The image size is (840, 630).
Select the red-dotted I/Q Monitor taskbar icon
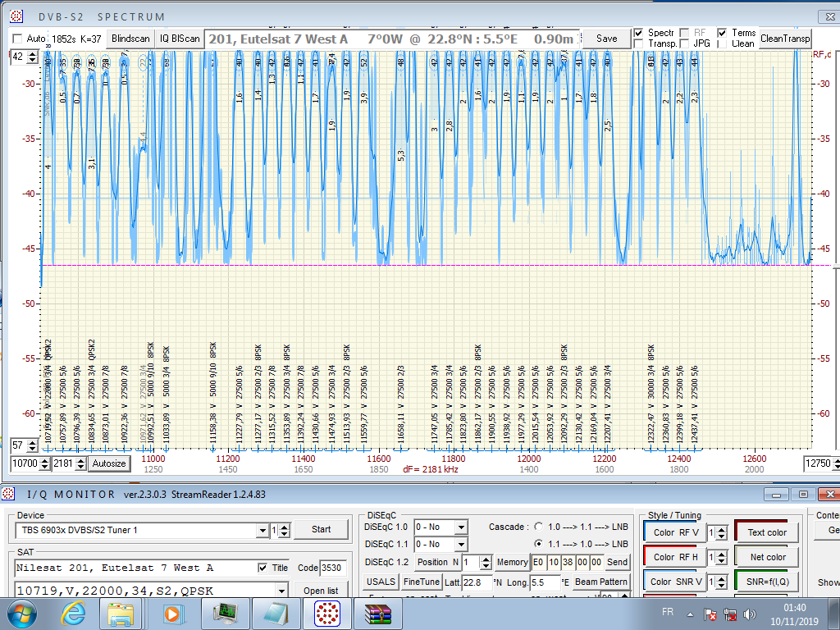point(327,613)
